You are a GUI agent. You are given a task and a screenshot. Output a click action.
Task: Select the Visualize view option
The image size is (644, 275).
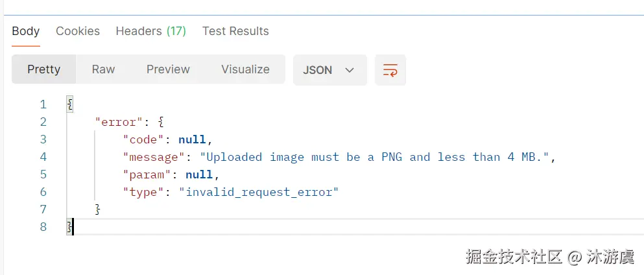coord(245,69)
